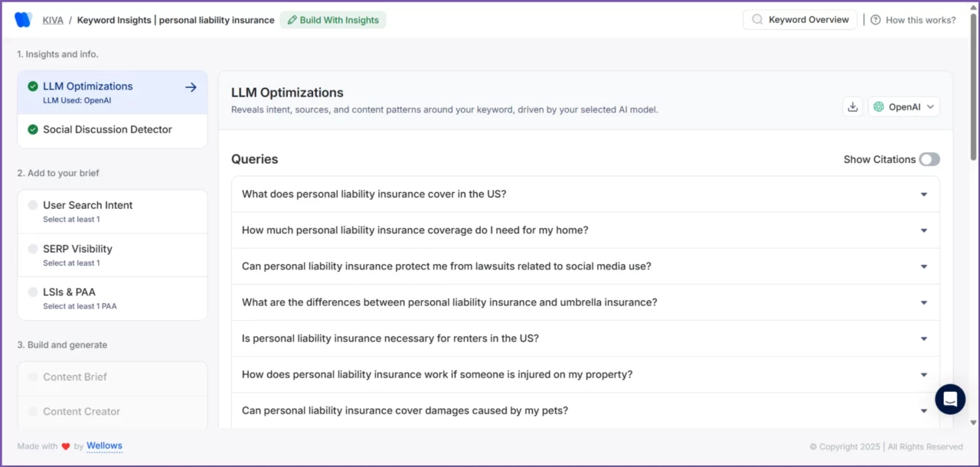This screenshot has width=980, height=467.
Task: Expand the umbrella insurance differences query
Action: [585, 302]
